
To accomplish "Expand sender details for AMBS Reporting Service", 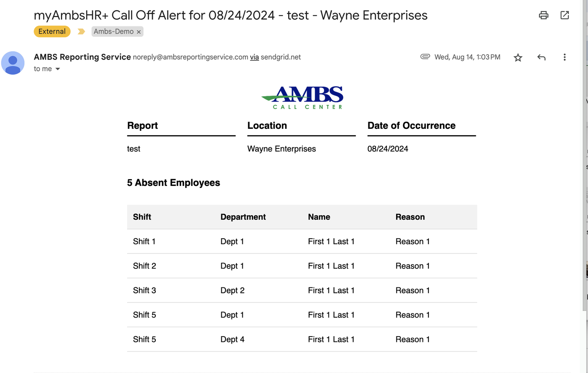I will click(x=82, y=57).
